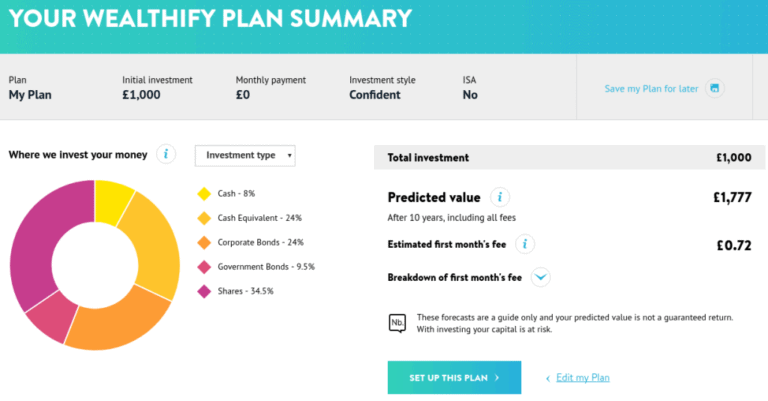Open Estimated first month's fee info icon

tap(525, 244)
